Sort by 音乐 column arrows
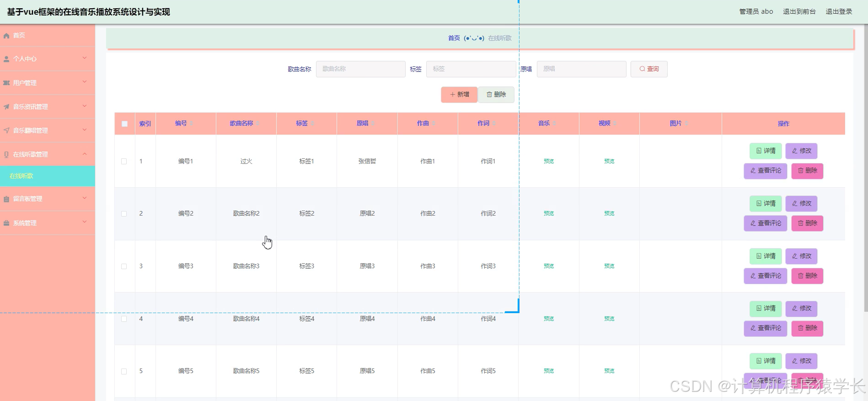 point(554,124)
